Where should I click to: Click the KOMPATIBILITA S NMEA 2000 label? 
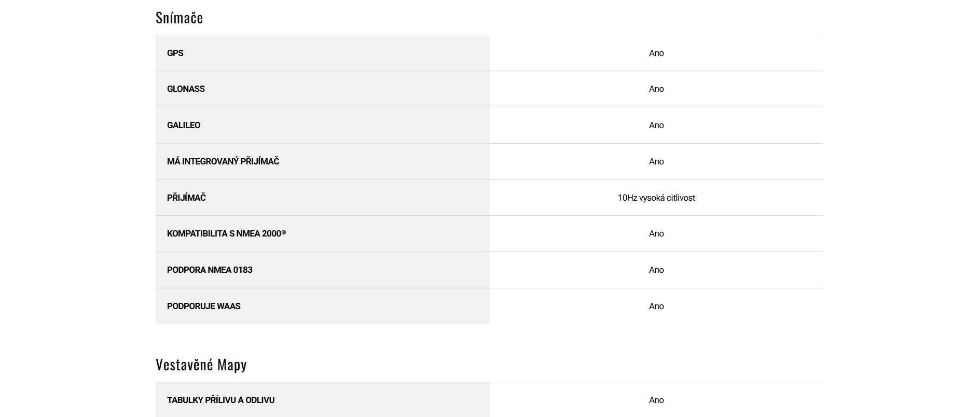[226, 233]
